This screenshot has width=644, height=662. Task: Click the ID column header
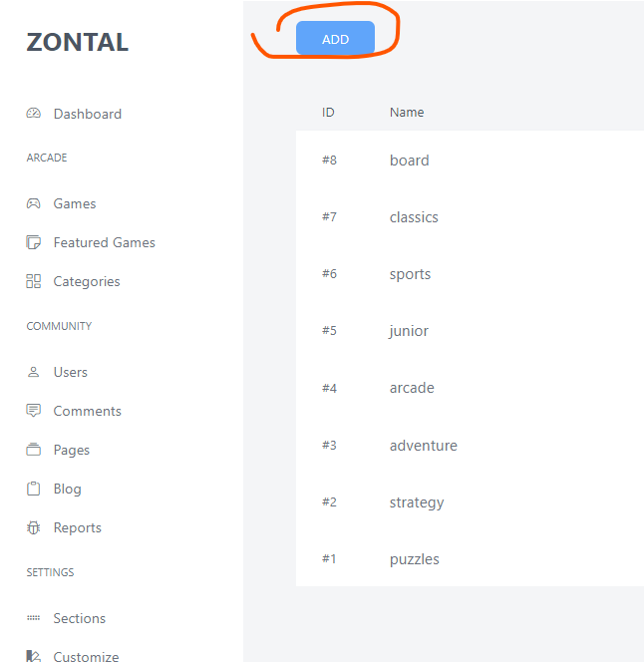click(x=328, y=113)
